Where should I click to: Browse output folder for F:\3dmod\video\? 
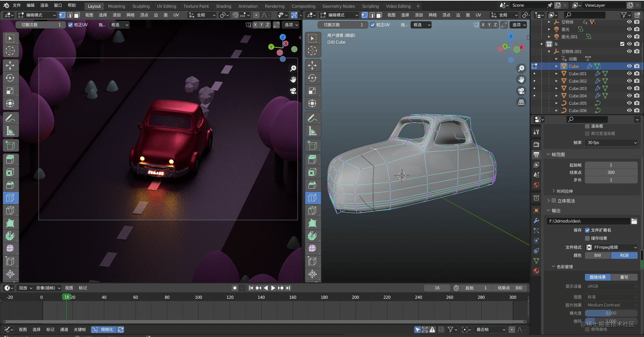coord(634,221)
